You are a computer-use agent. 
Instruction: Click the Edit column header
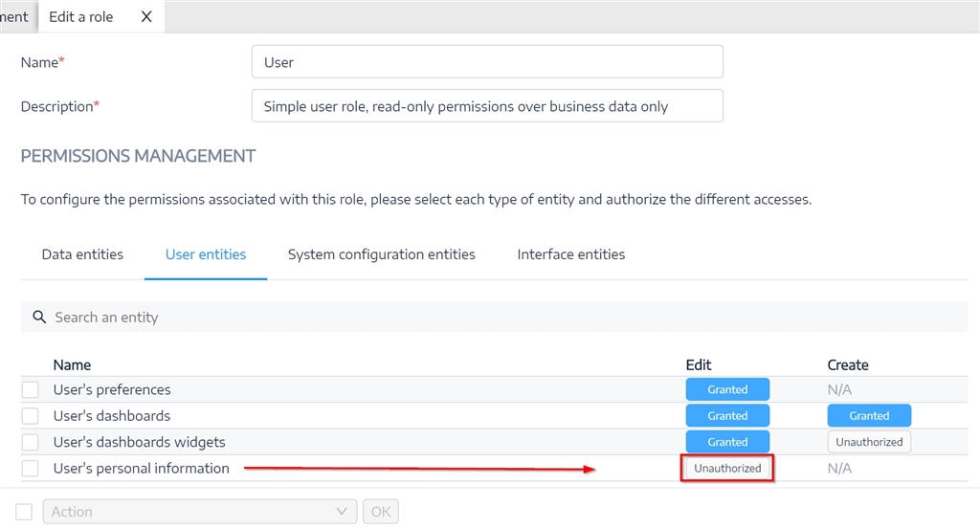coord(698,365)
